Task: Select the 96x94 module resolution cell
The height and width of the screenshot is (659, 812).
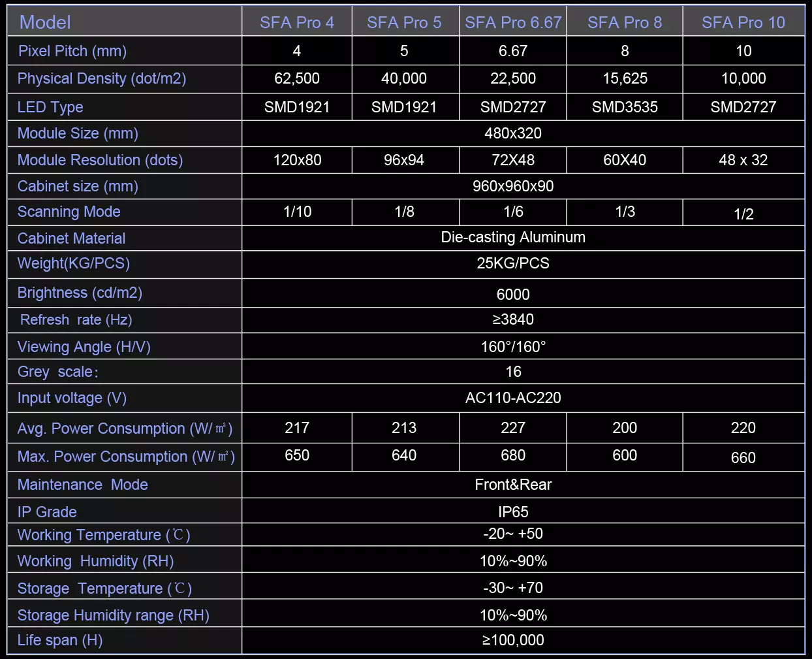Action: (404, 160)
